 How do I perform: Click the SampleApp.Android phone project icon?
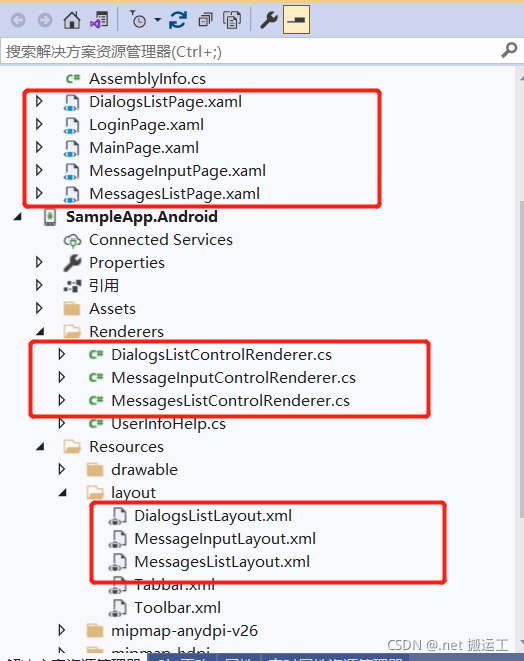50,217
